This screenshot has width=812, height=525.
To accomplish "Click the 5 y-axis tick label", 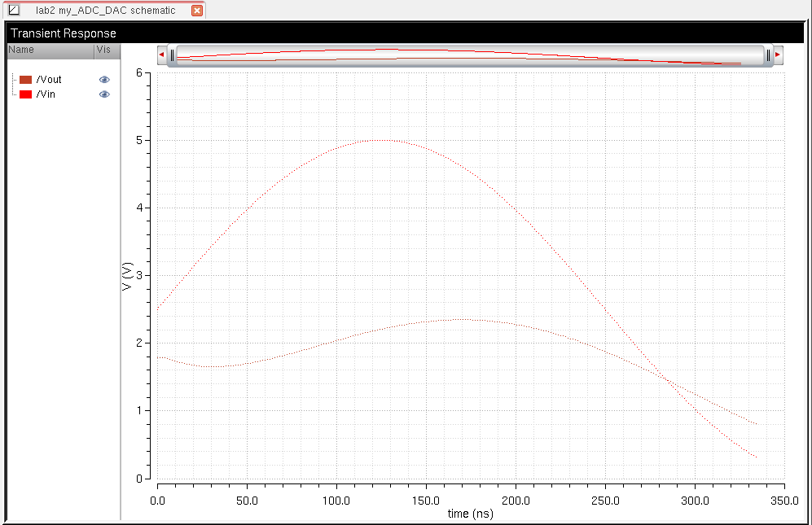I will (x=138, y=140).
